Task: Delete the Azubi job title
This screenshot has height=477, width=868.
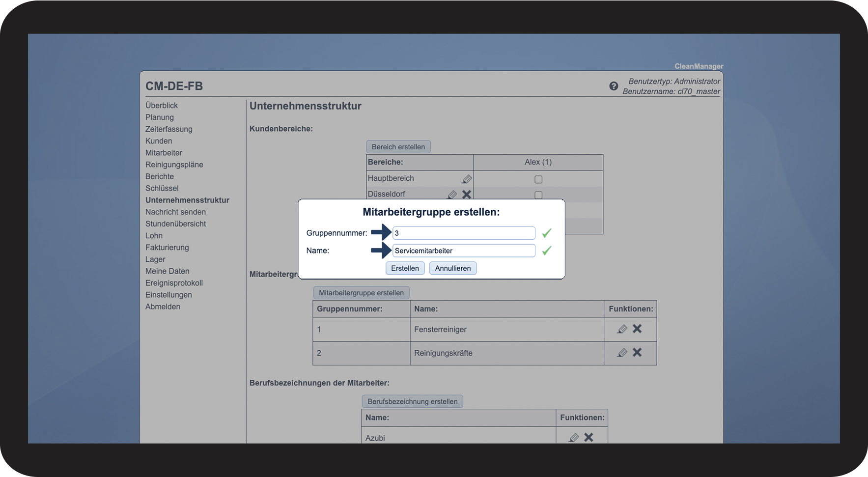Action: [x=588, y=437]
